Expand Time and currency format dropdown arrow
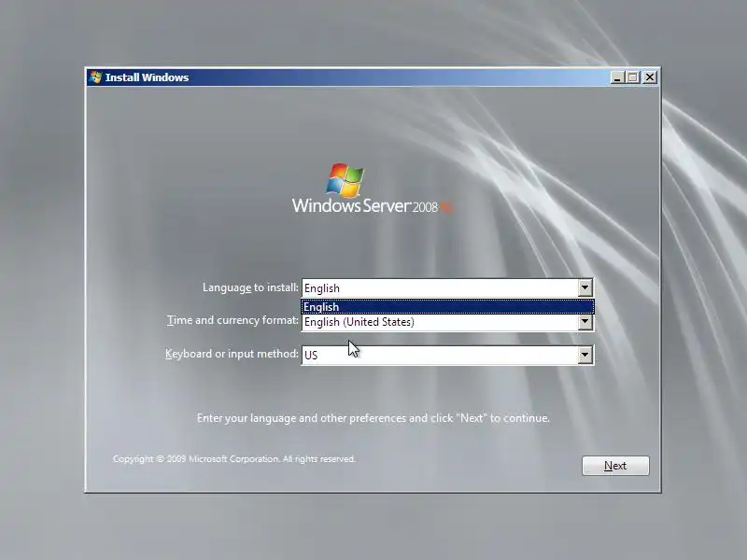 tap(585, 322)
